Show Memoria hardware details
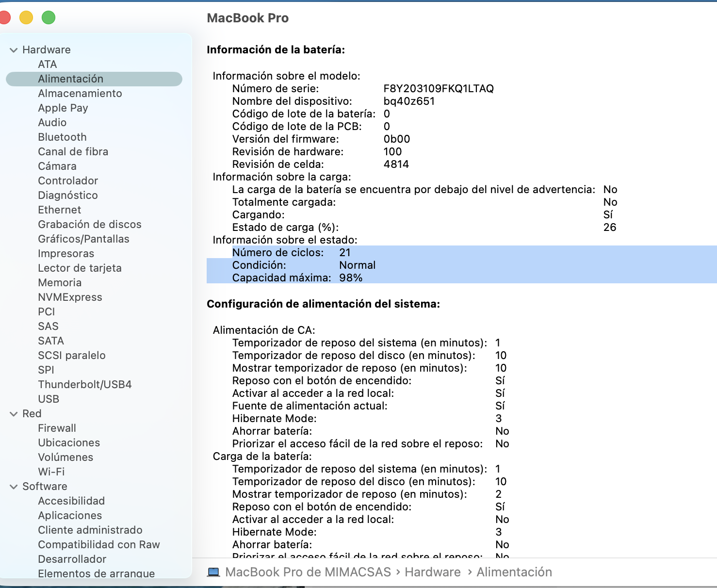717x588 pixels. click(x=60, y=283)
